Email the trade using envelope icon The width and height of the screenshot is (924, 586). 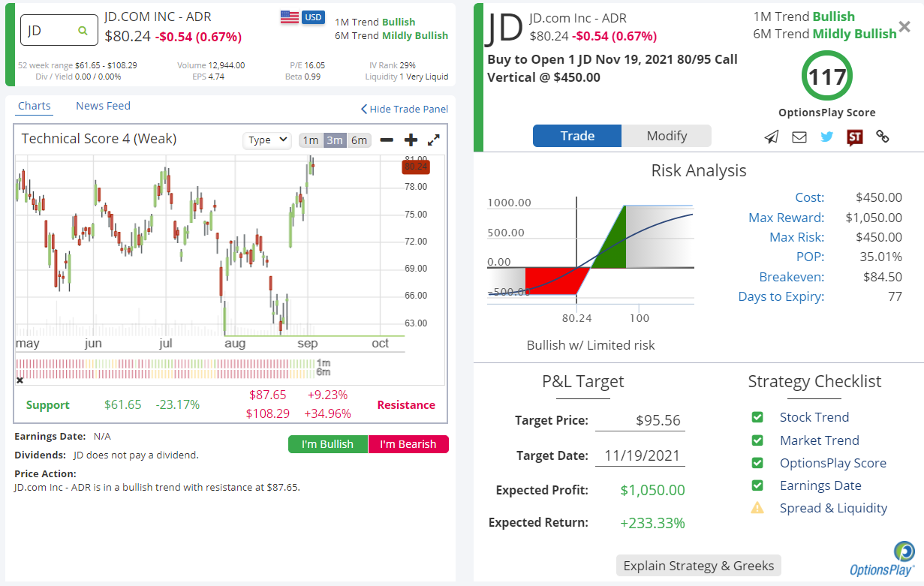pyautogui.click(x=799, y=137)
